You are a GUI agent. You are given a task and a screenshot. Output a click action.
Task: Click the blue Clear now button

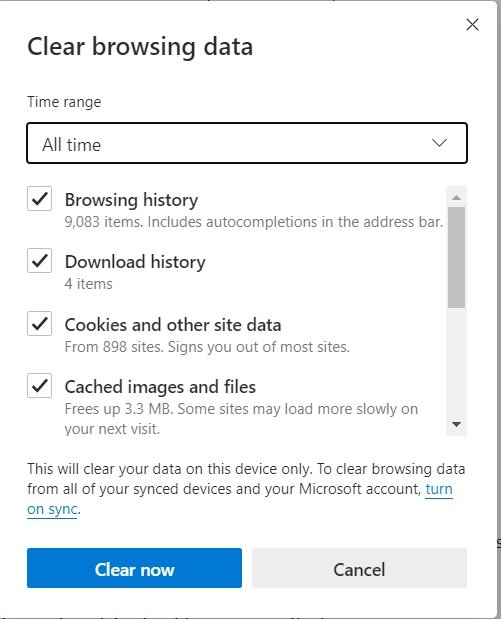tap(134, 568)
